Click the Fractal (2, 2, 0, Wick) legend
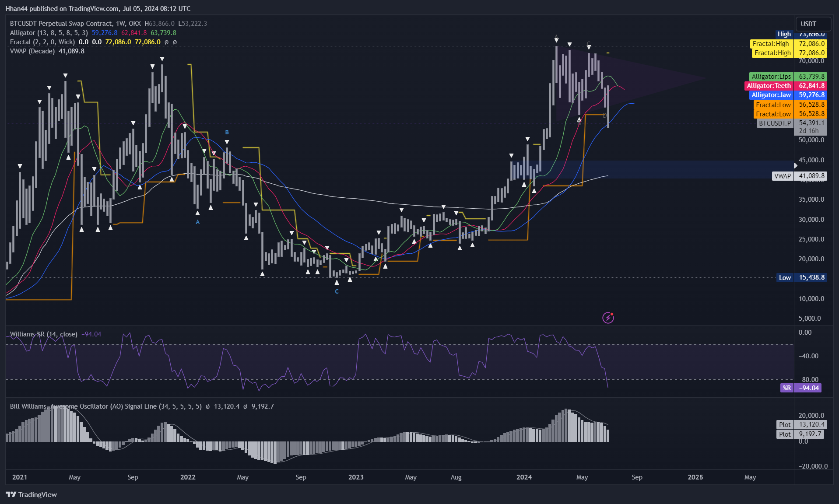 [42, 42]
